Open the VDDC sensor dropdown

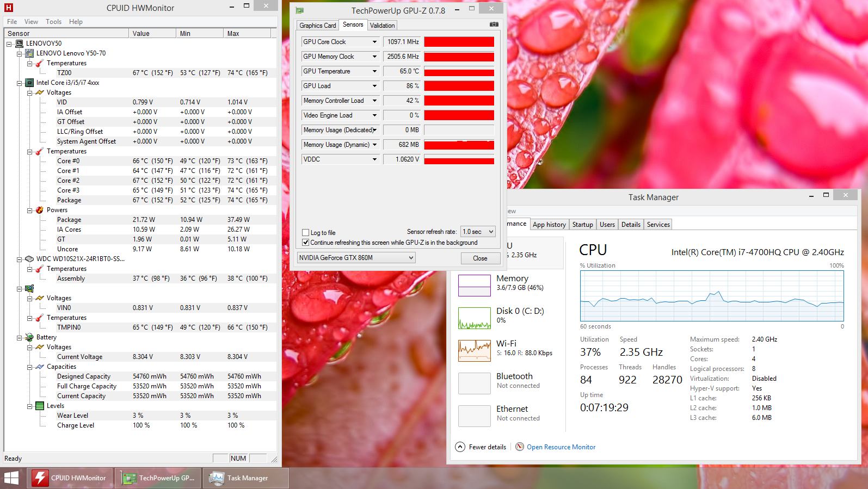[374, 159]
